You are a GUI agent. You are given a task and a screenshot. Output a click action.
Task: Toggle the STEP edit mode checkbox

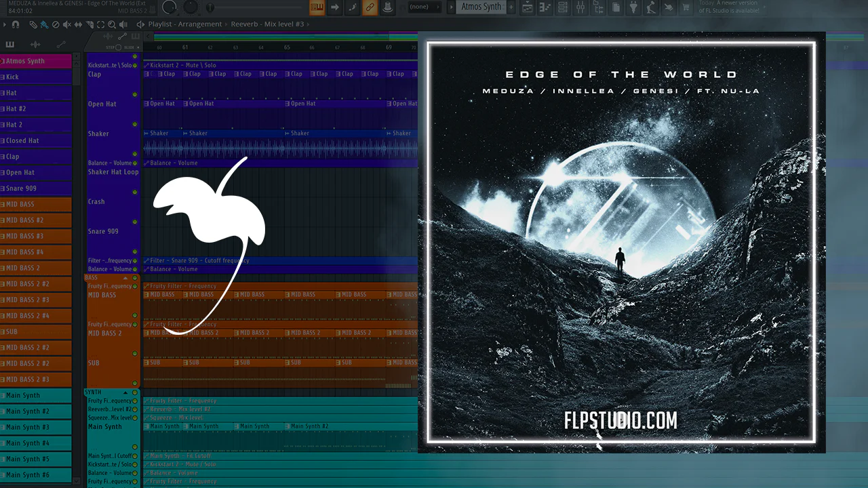pos(118,47)
